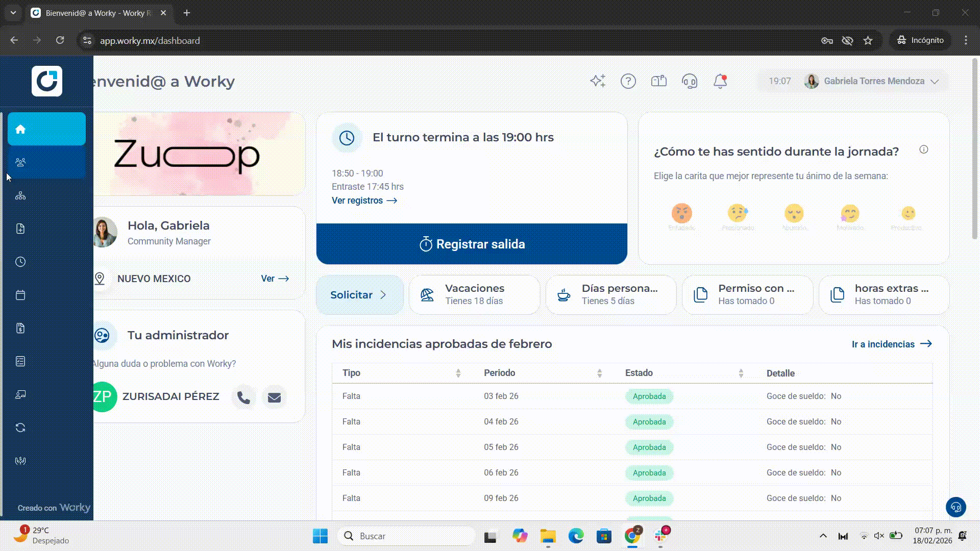
Task: Show hidden system tray icons
Action: tap(823, 536)
